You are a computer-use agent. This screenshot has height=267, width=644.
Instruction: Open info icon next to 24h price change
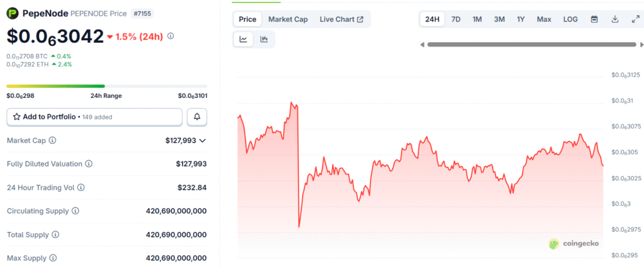coord(171,36)
